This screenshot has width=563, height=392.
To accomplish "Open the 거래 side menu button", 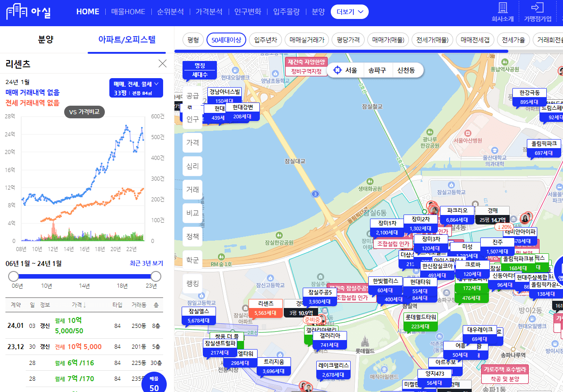I will pos(192,190).
